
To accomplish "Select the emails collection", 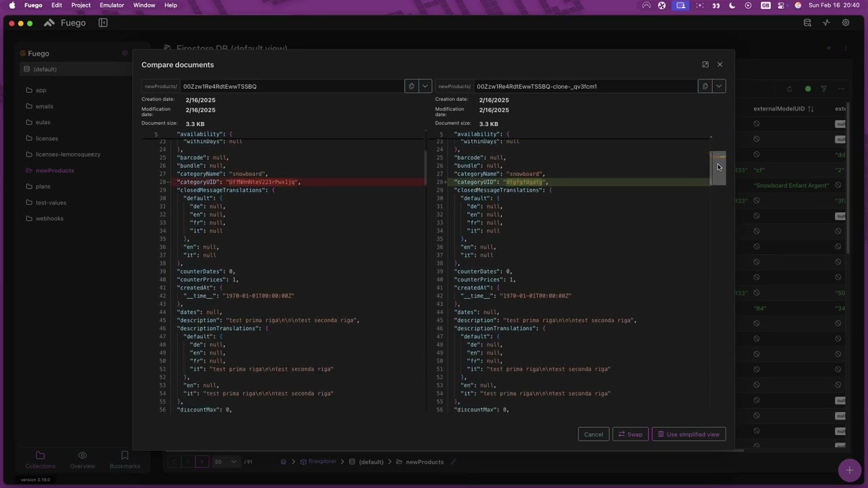I will click(x=44, y=106).
